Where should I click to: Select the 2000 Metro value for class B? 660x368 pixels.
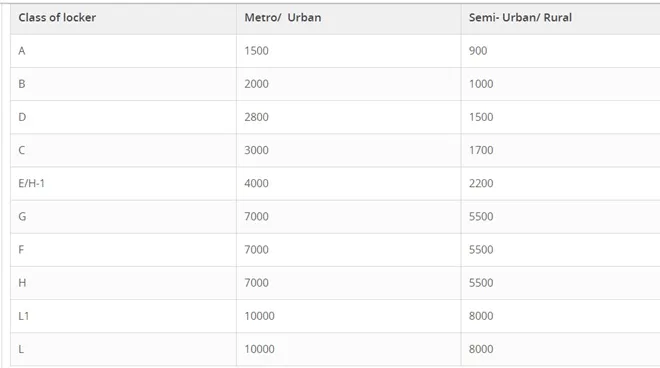tap(256, 84)
